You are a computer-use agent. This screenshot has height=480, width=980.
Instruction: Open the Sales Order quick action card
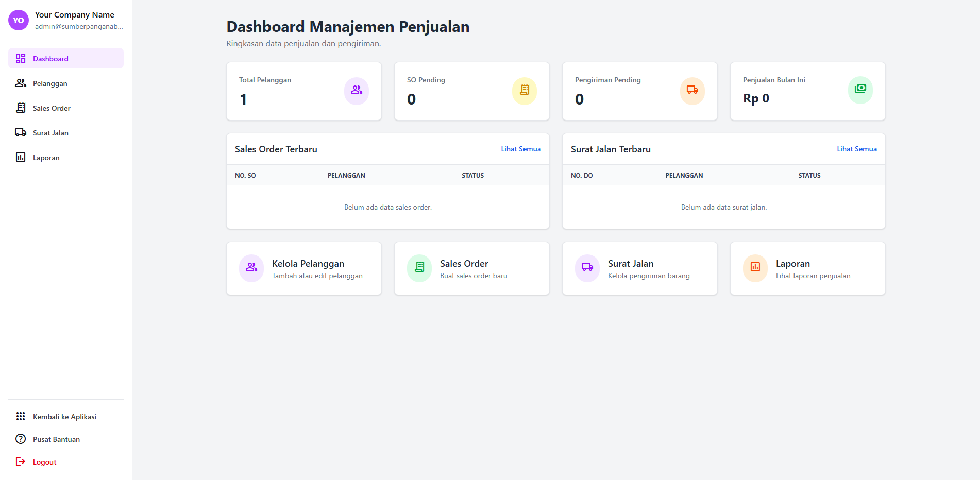point(471,268)
